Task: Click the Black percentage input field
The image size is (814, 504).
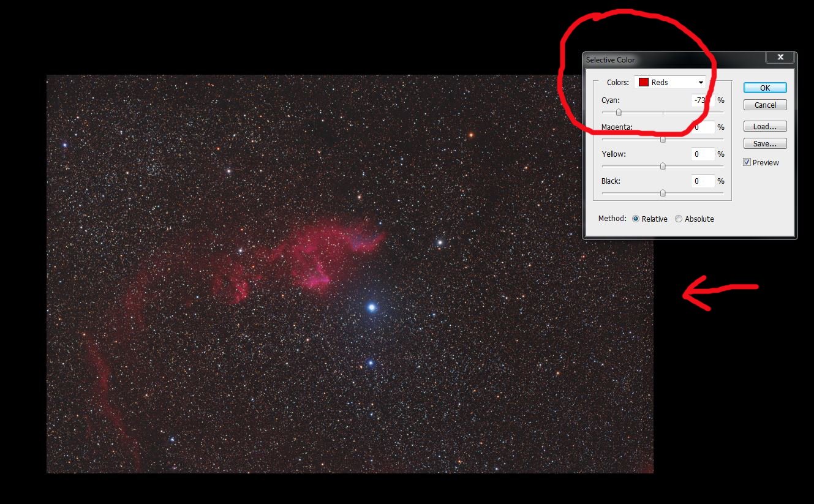Action: (702, 181)
